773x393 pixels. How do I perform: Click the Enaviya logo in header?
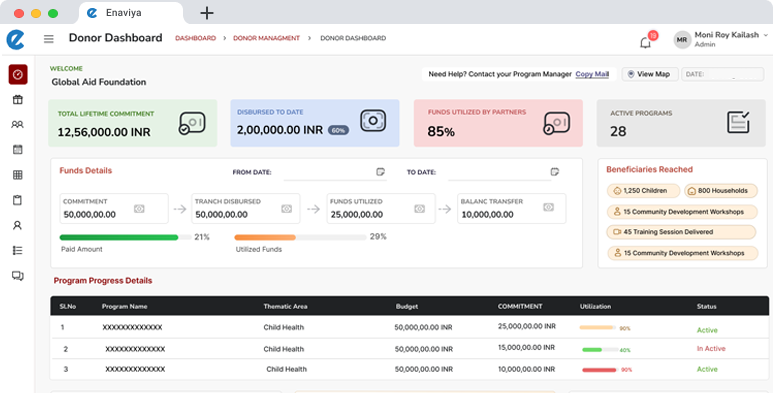point(15,39)
